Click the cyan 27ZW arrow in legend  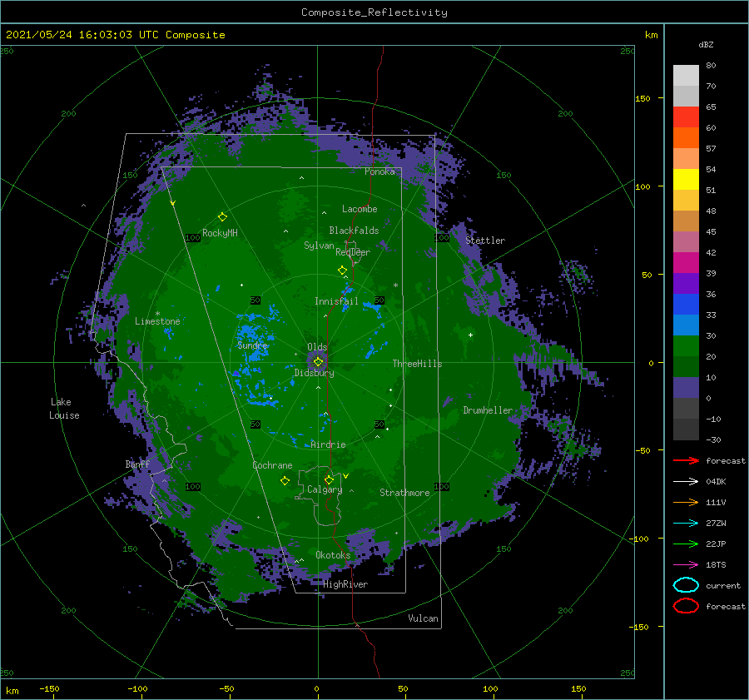point(686,523)
